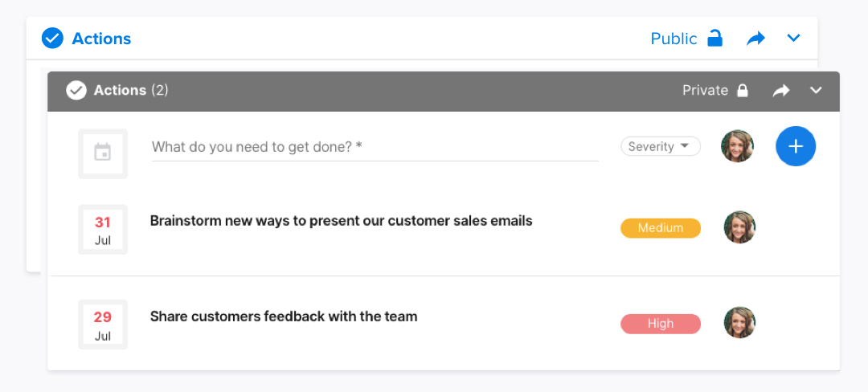Click the yellow Medium severity badge
Screen dimensions: 868x392
pyautogui.click(x=661, y=228)
